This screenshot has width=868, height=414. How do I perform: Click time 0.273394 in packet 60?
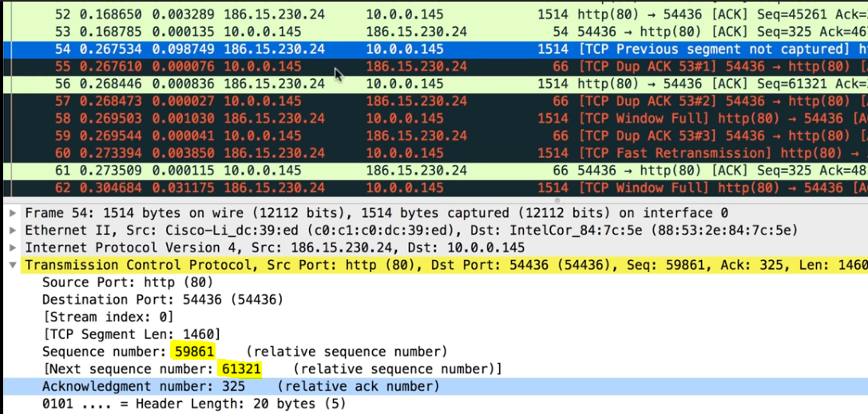click(111, 153)
